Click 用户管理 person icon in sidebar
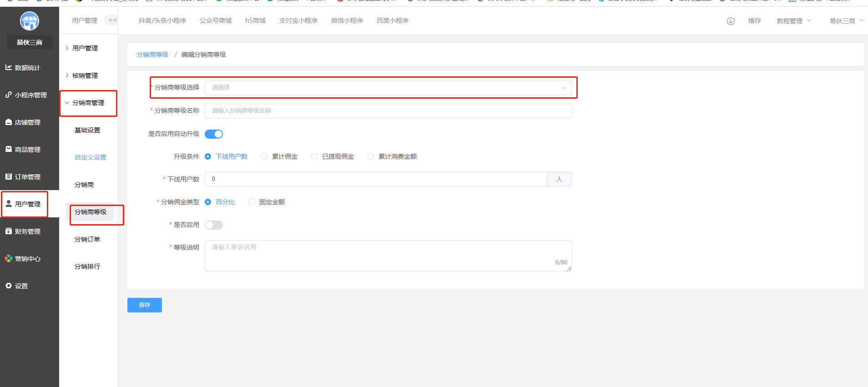 pyautogui.click(x=9, y=204)
